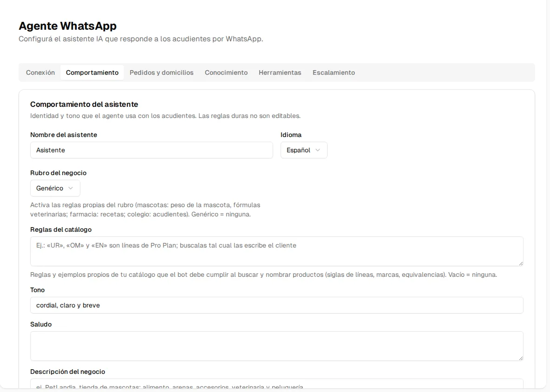
Task: Click the 'Configurá el asistente IA' subtitle
Action: pyautogui.click(x=141, y=39)
